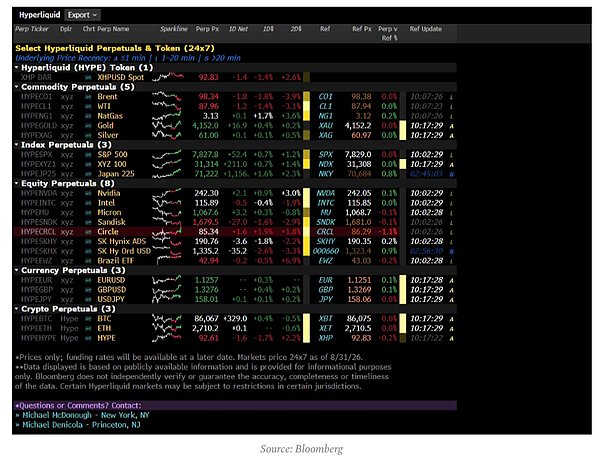Viewport: 600px width, 459px height.
Task: Open the CRCL reference ticker link
Action: 326,232
